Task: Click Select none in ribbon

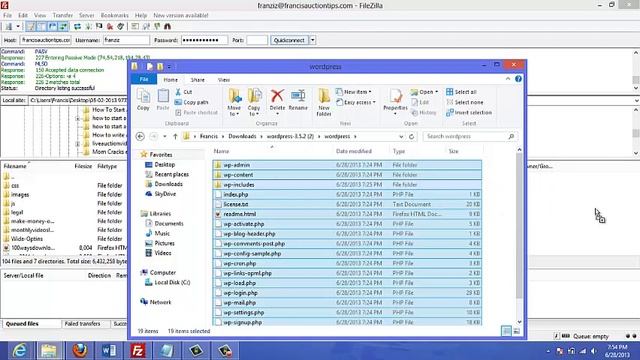Action: coord(464,102)
